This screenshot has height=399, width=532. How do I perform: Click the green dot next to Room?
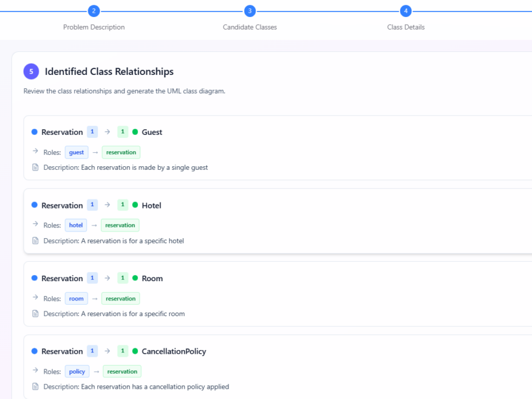click(135, 278)
